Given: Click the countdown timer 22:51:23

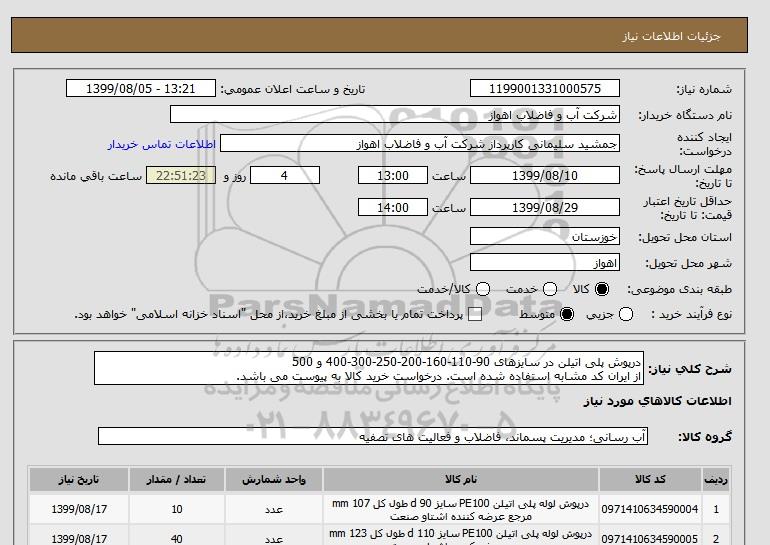Looking at the screenshot, I should (x=181, y=175).
